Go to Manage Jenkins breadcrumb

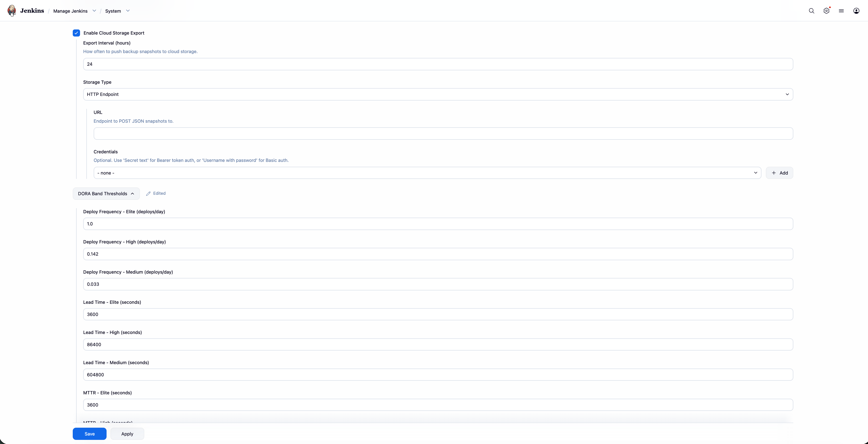tap(70, 11)
